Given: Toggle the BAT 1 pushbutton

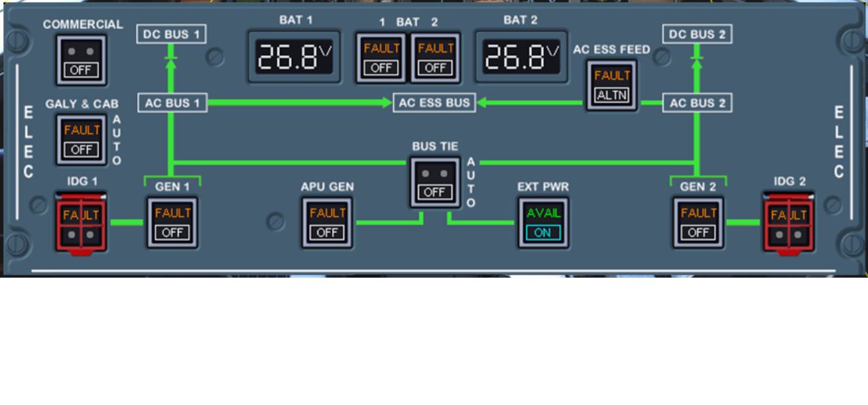Looking at the screenshot, I should click(381, 58).
